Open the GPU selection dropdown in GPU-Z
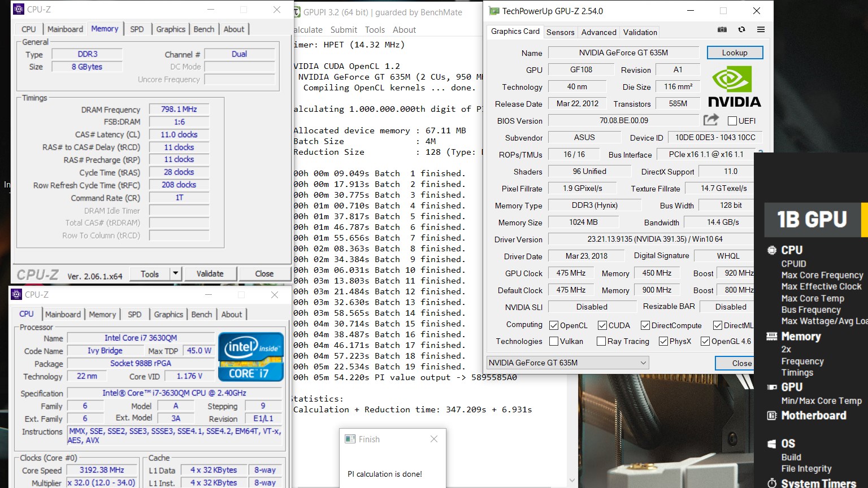The height and width of the screenshot is (488, 868). point(567,363)
